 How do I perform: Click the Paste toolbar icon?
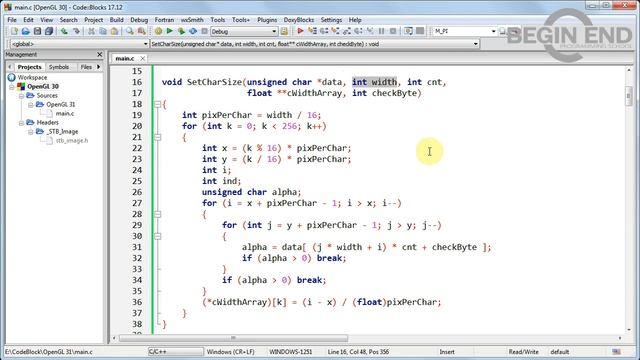(x=115, y=31)
